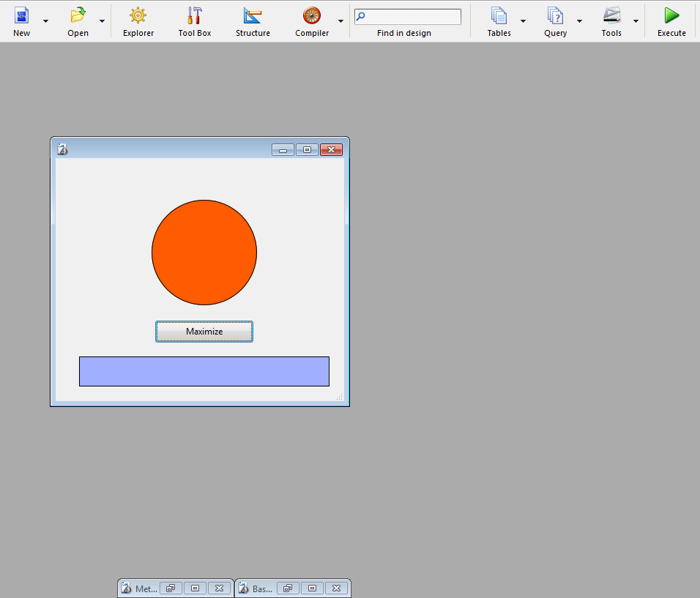
Task: Open the Tool Box
Action: 195,16
